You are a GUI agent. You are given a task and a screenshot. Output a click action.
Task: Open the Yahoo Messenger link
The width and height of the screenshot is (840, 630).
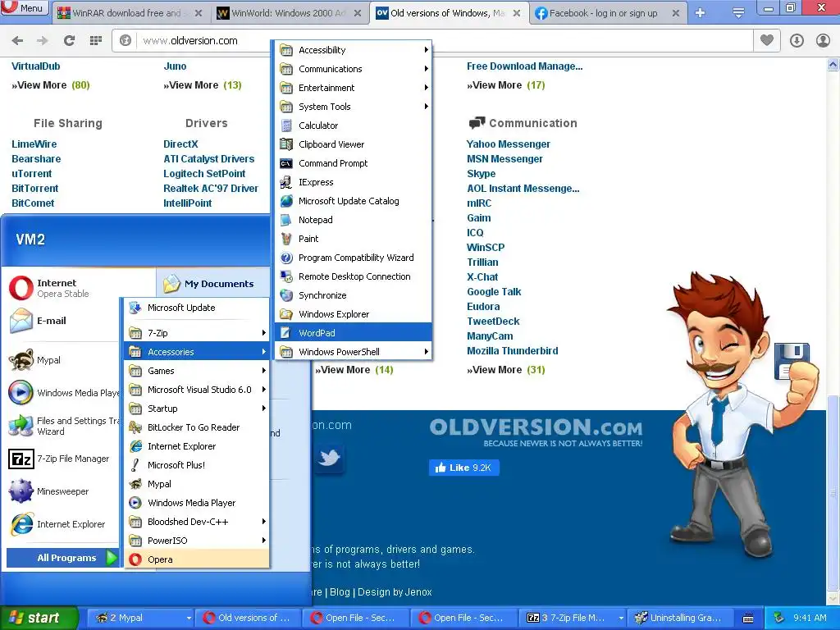(x=509, y=144)
